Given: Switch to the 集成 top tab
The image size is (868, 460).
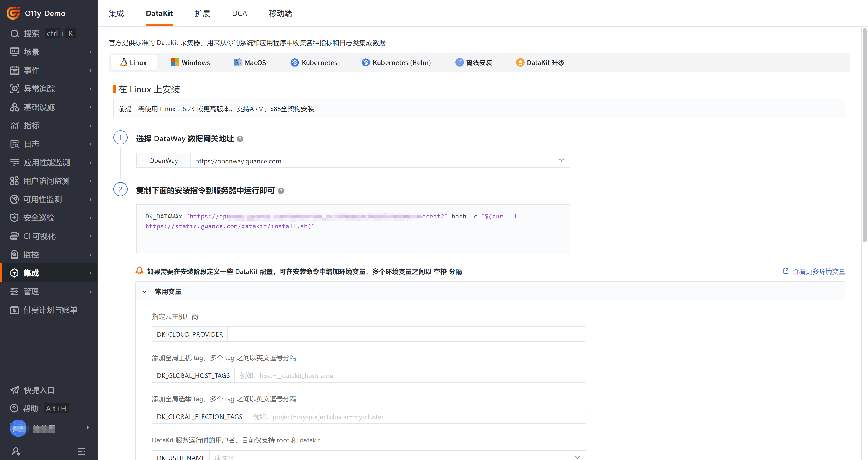Looking at the screenshot, I should click(x=116, y=14).
